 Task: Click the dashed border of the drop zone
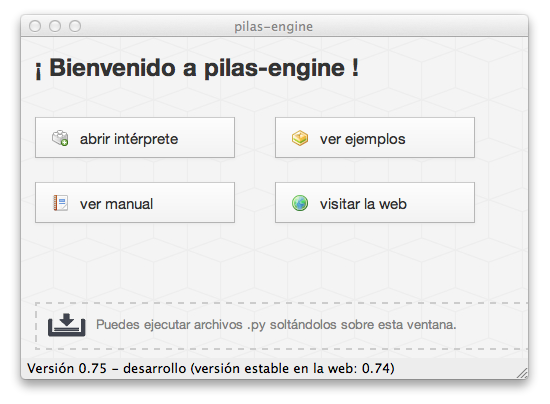pyautogui.click(x=281, y=303)
